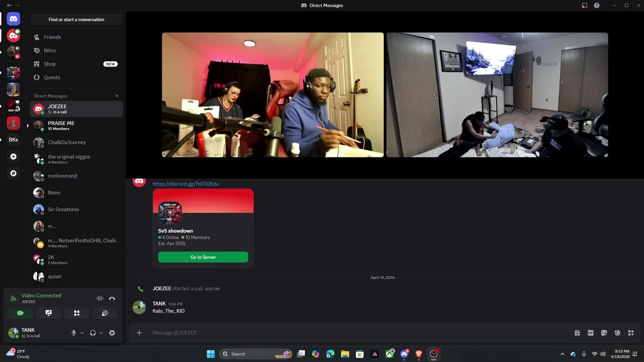This screenshot has height=362, width=644.
Task: Open the clock showing 9:53 PM
Action: (x=620, y=354)
